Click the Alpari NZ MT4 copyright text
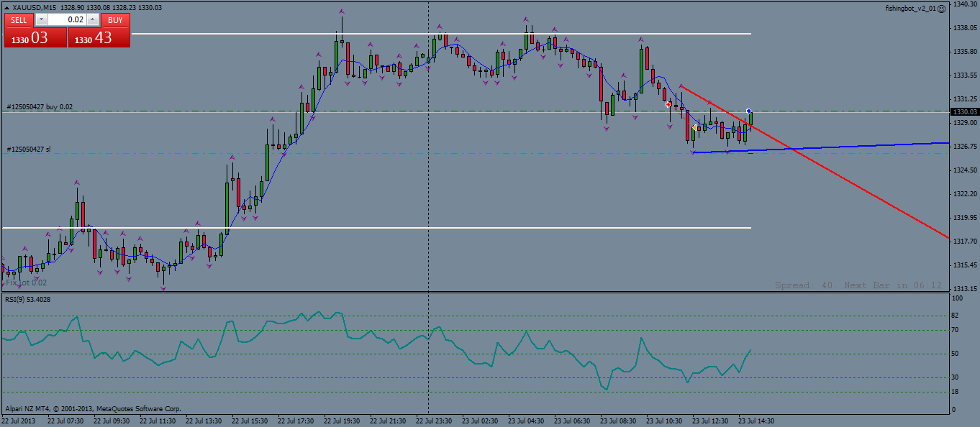The width and height of the screenshot is (980, 427). pos(92,408)
